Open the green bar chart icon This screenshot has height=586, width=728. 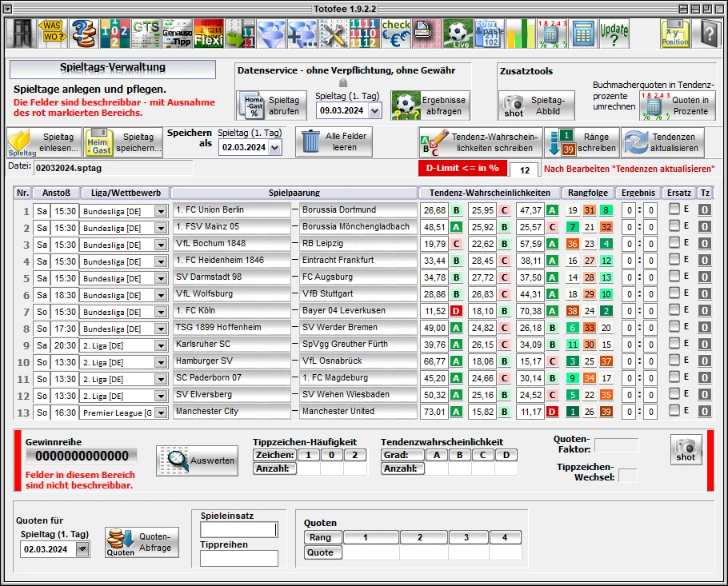[520, 34]
